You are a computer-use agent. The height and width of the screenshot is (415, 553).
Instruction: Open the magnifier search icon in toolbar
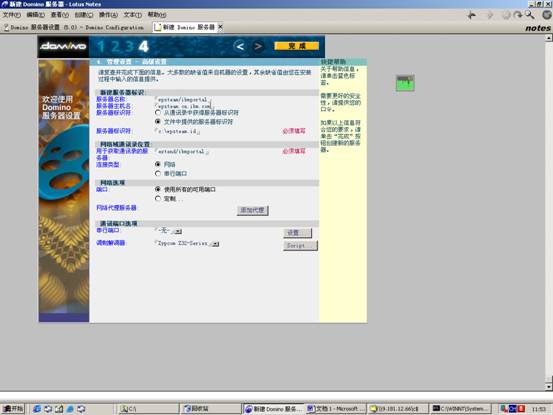(529, 15)
